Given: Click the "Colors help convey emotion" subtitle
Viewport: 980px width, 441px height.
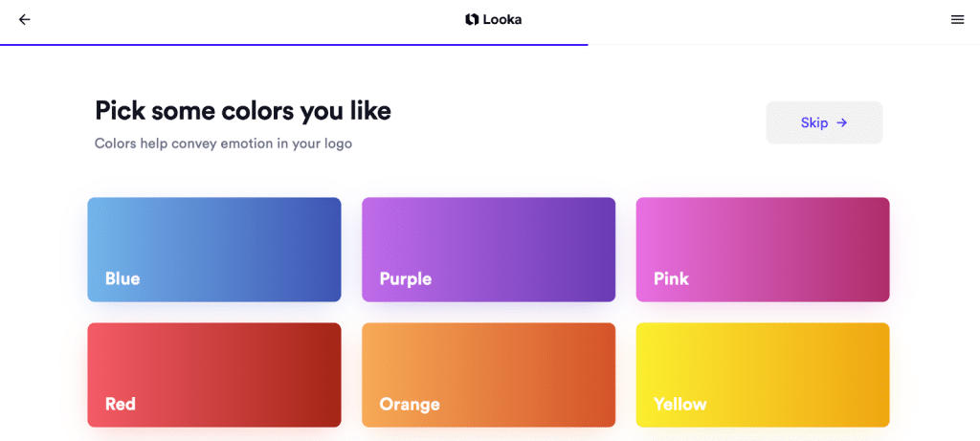Looking at the screenshot, I should pyautogui.click(x=223, y=143).
